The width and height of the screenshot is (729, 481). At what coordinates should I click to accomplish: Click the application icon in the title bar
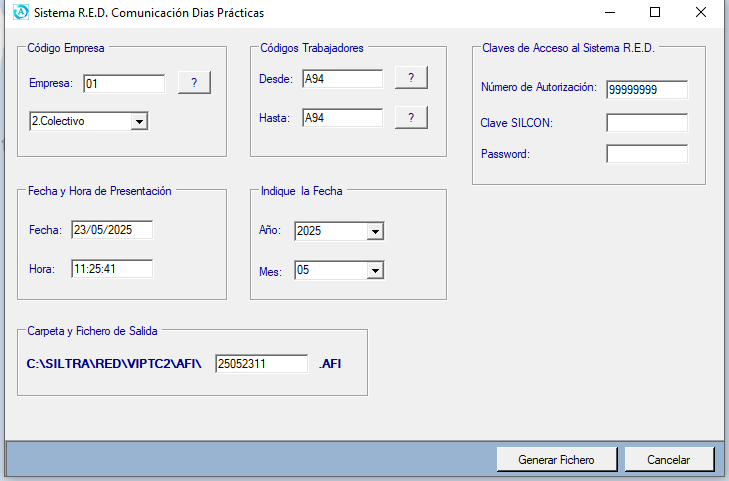20,12
